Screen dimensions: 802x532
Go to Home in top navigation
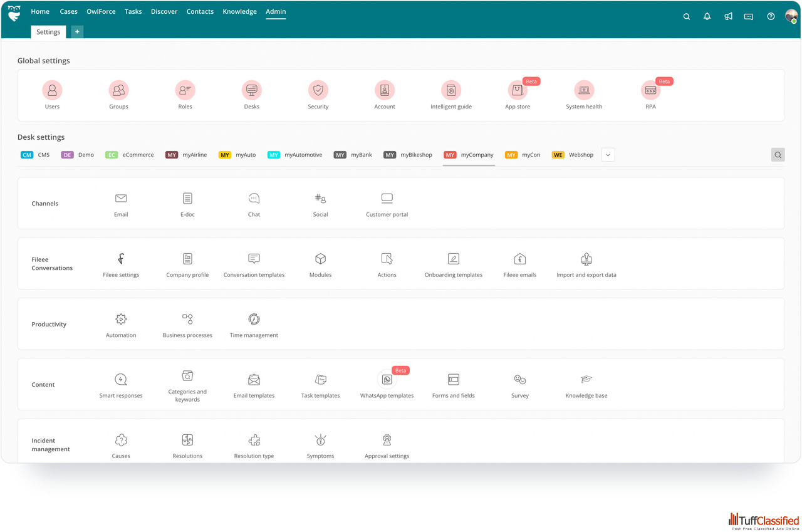pyautogui.click(x=40, y=11)
